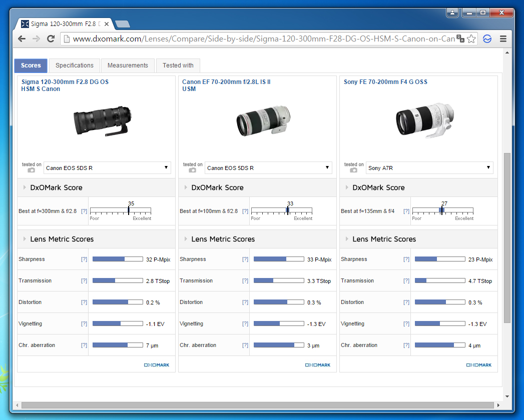Click the camera icon under Canon lens tested on
This screenshot has width=524, height=420.
coord(192,170)
